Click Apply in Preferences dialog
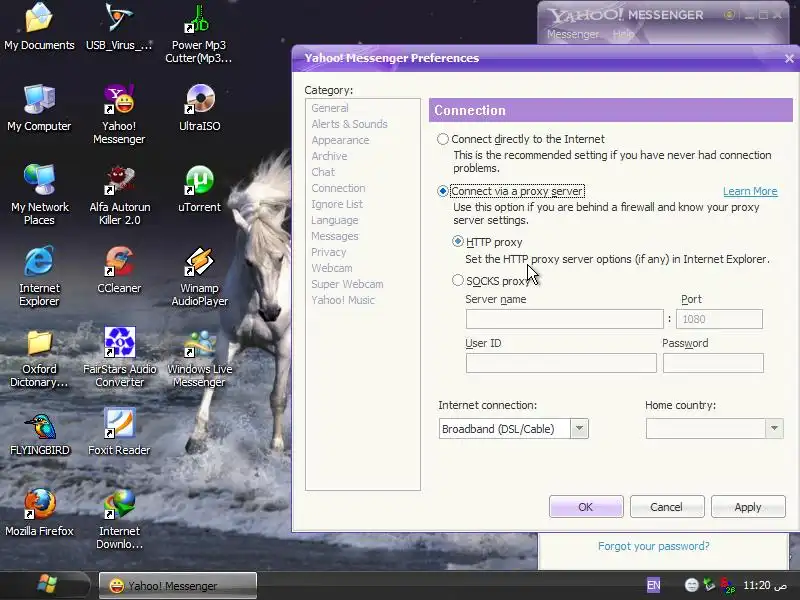 pos(747,507)
